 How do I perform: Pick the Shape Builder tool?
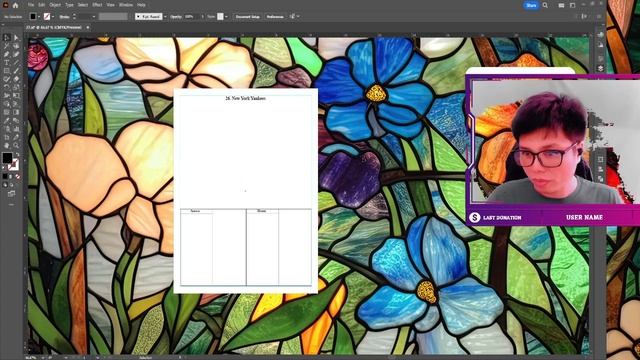[7, 104]
